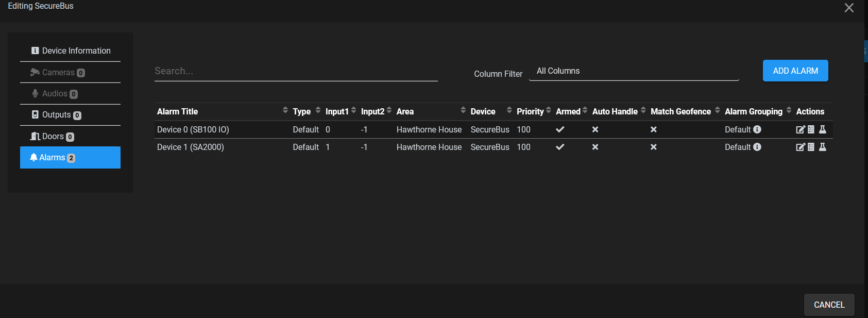Edit the Device 0 (SB100 IO) alarm
Image resolution: width=868 pixels, height=318 pixels.
coord(800,130)
